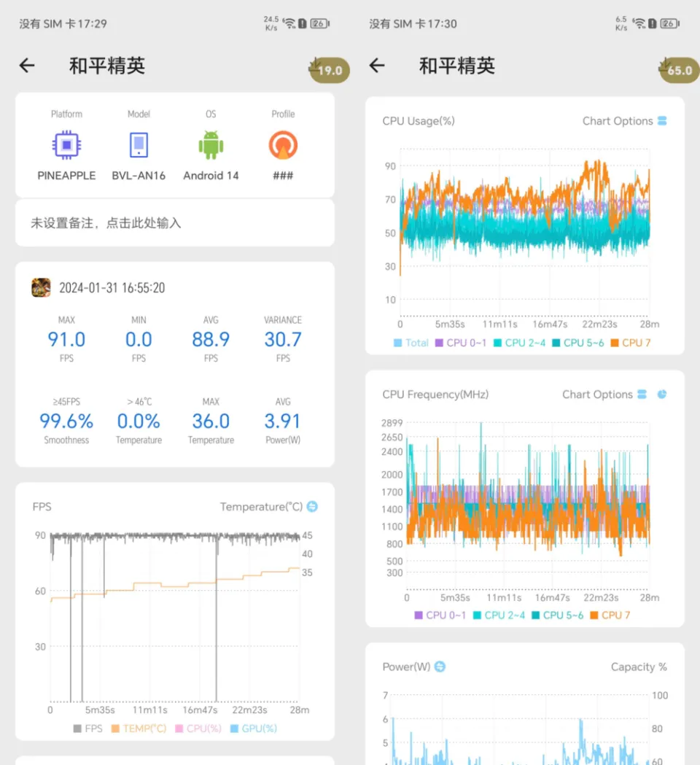
Task: Click the BVL-AN16 device model icon
Action: tap(139, 145)
